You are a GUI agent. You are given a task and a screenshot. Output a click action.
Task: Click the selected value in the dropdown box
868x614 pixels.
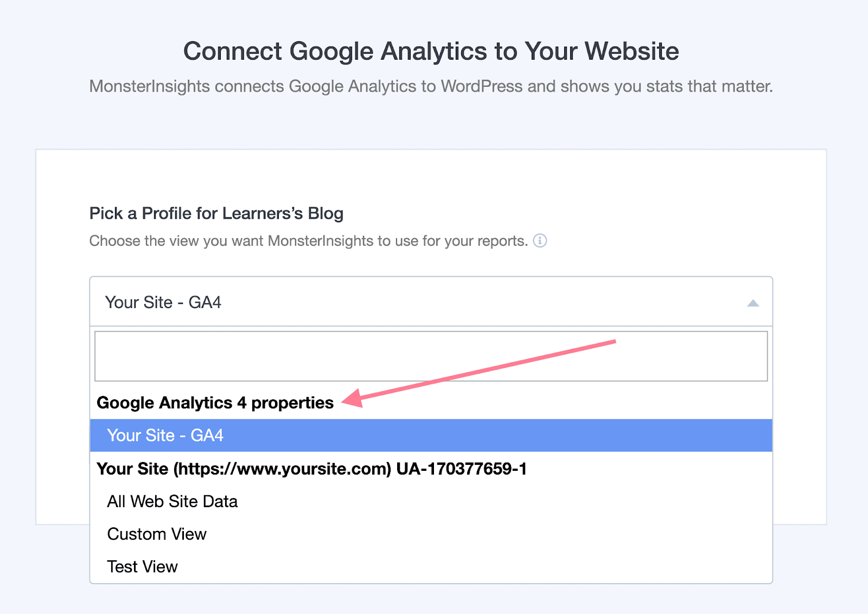pos(163,302)
